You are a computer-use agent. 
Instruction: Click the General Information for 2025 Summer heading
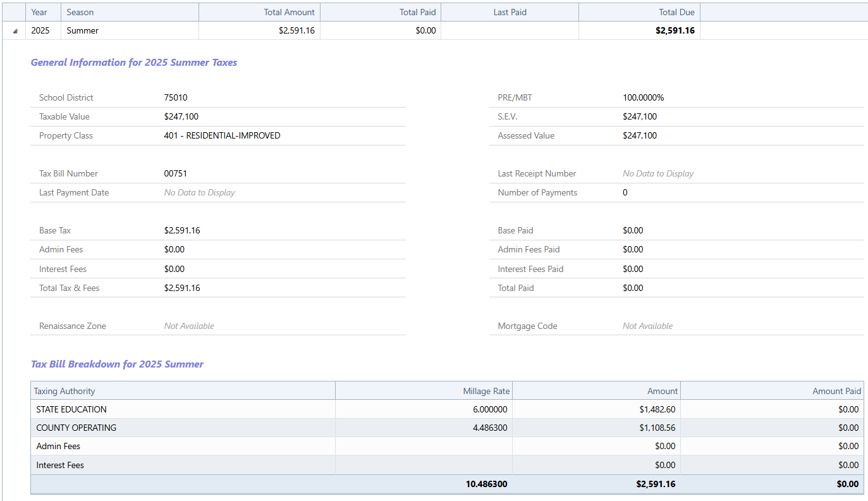(134, 63)
